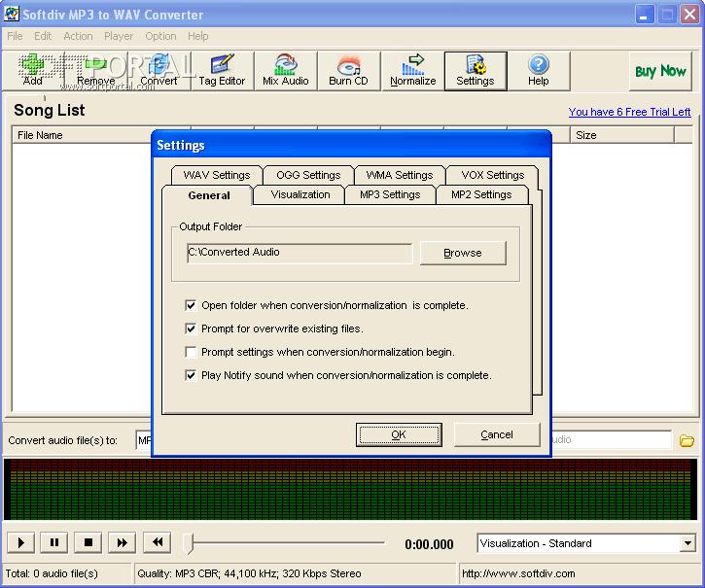Expand the Visualization - Standard dropdown
The image size is (705, 588).
(687, 543)
